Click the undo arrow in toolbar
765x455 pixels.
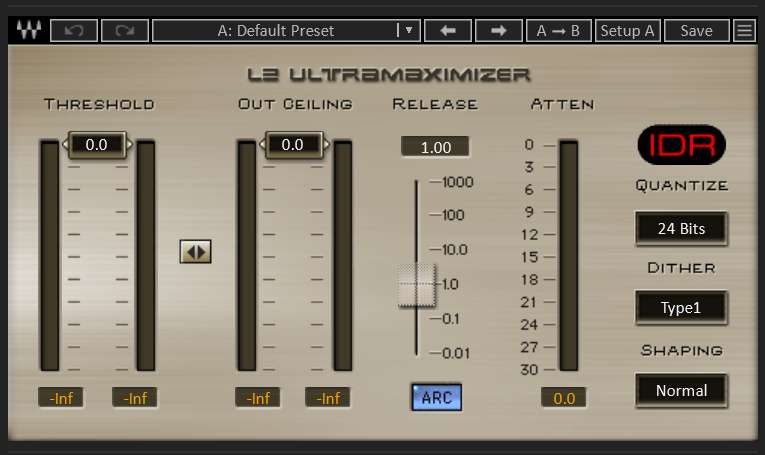[x=74, y=30]
